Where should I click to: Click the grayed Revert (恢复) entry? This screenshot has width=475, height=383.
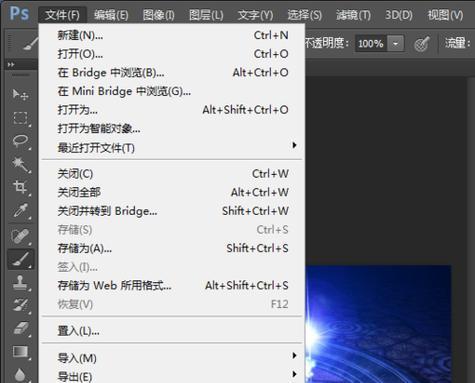pos(172,304)
